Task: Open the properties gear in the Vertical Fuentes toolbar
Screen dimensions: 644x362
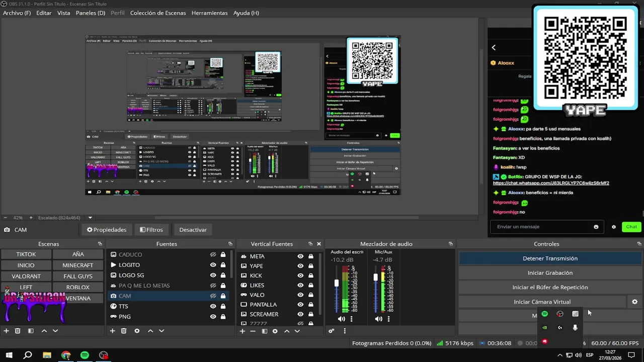Action: 275,331
